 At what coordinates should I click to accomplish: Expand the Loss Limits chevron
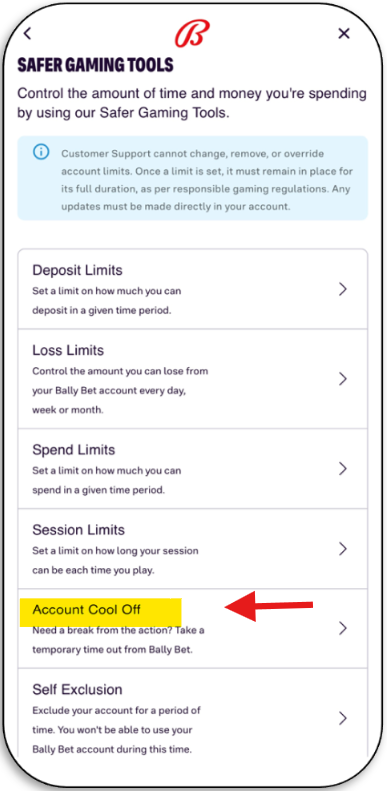pos(343,379)
